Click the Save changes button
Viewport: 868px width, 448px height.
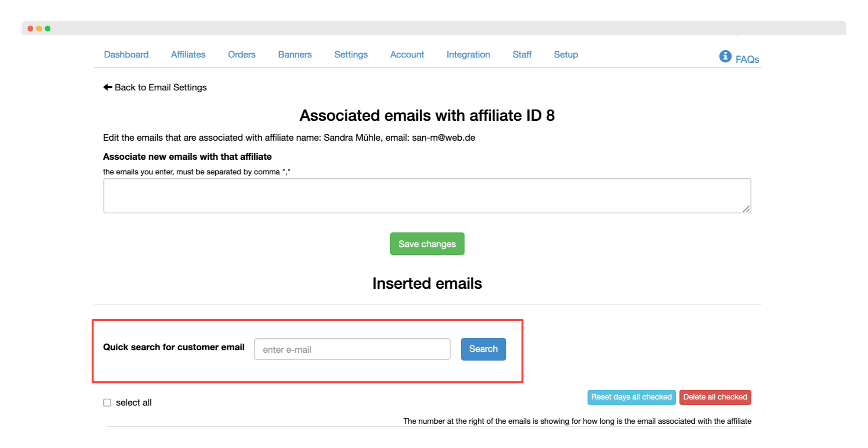click(x=427, y=244)
